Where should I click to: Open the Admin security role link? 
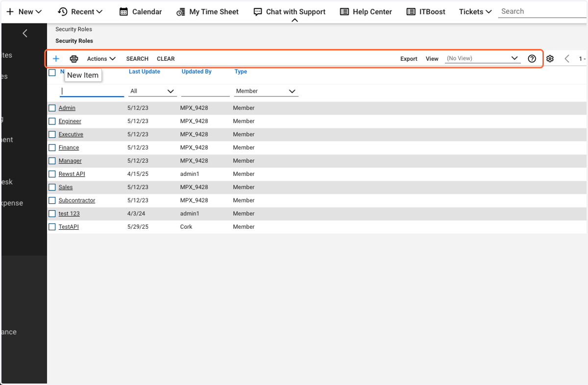pyautogui.click(x=67, y=108)
